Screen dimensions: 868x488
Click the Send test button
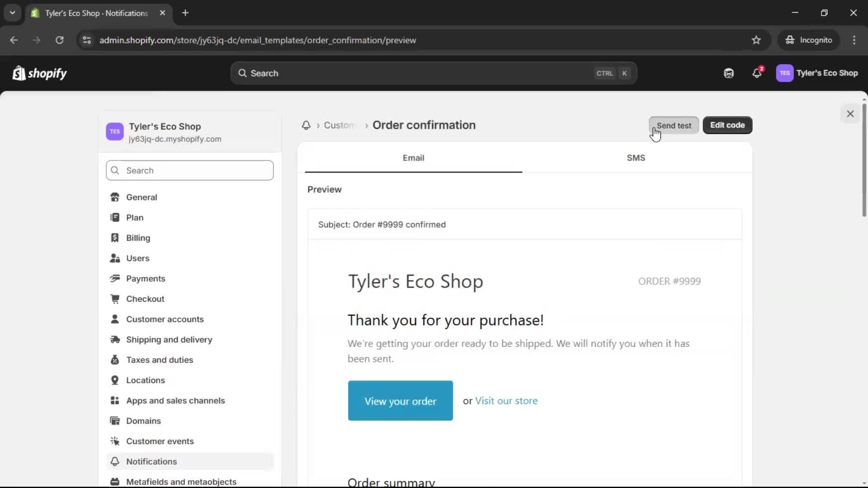pos(674,126)
